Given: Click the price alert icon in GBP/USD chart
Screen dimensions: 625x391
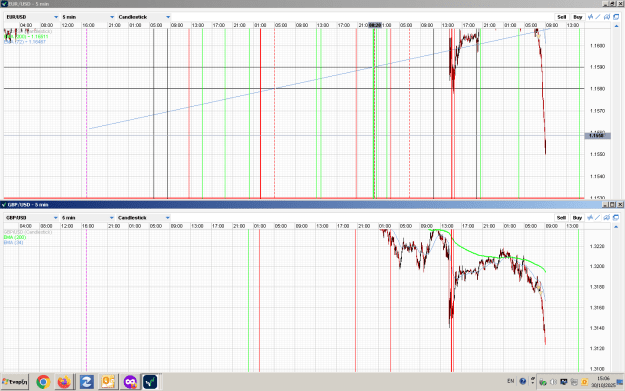Looking at the screenshot, I should pos(607,218).
